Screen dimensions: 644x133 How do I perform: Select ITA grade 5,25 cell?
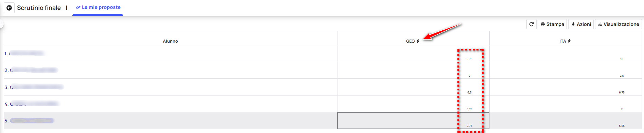point(565,121)
